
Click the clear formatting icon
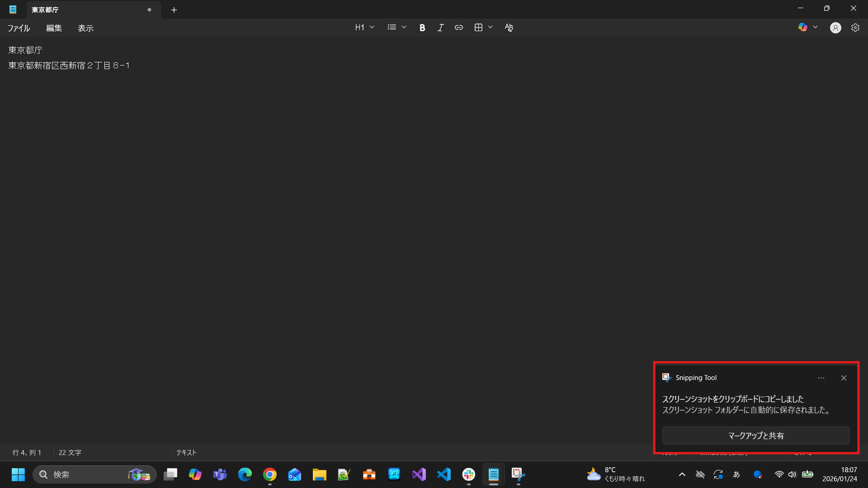pos(509,28)
